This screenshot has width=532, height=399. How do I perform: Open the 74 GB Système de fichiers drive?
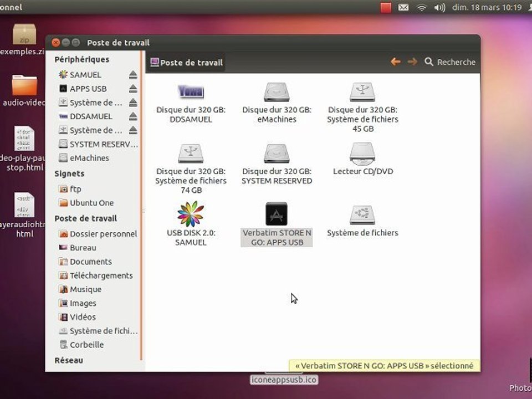pos(191,154)
